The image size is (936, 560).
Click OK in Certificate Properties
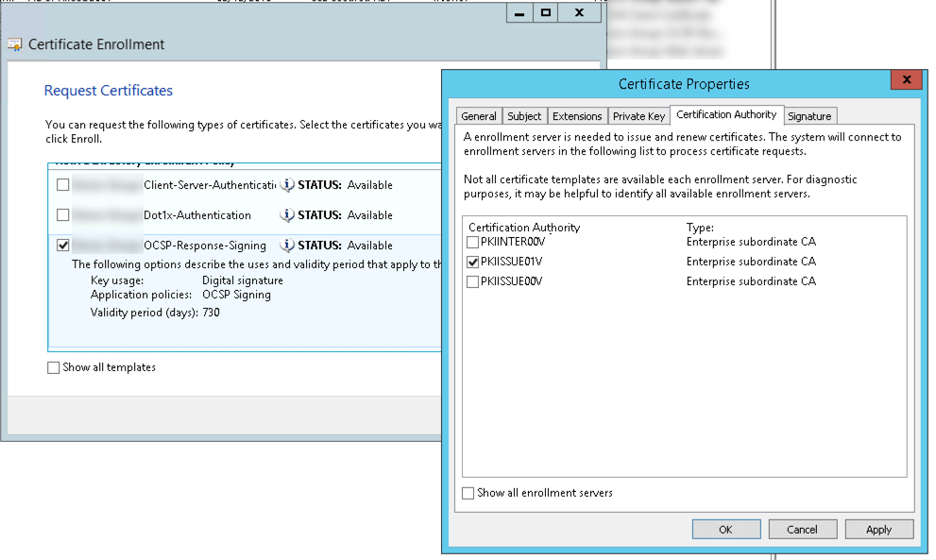[x=726, y=530]
